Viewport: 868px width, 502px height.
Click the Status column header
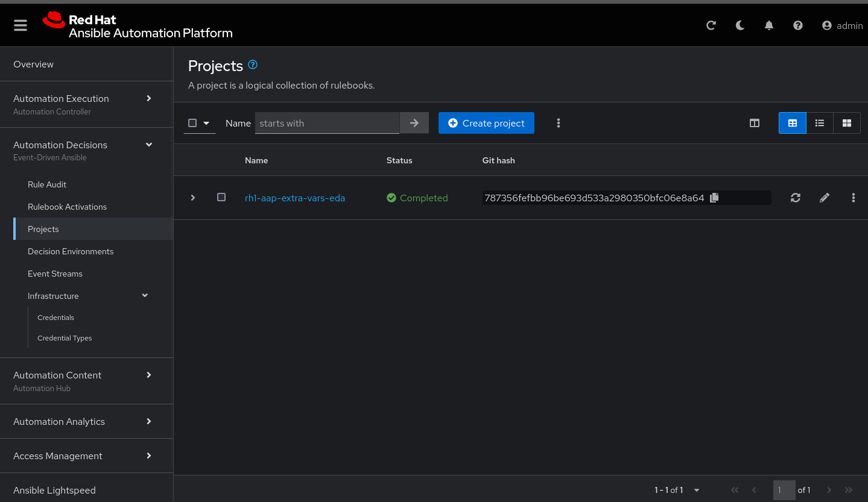click(x=399, y=160)
